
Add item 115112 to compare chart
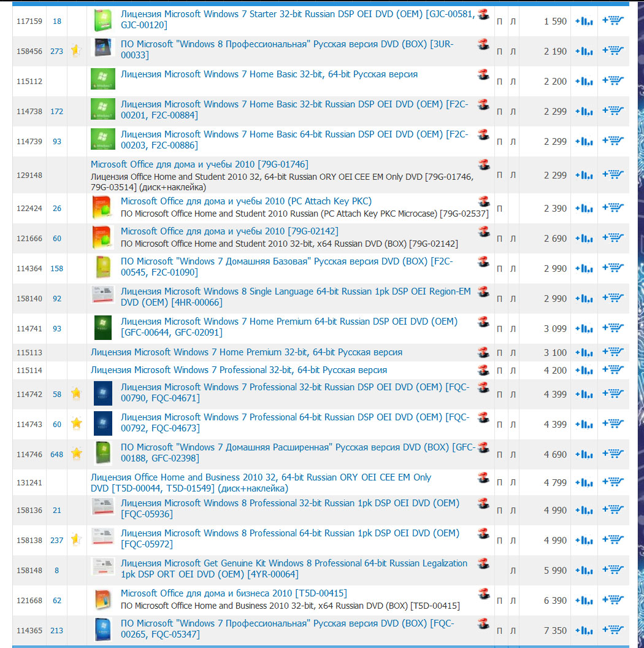pos(584,82)
